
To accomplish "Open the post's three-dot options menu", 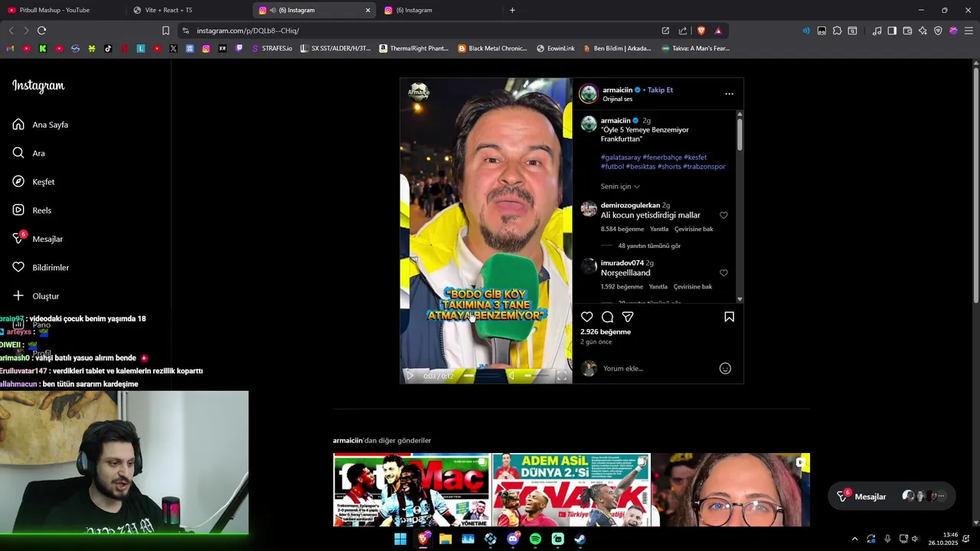I will point(729,94).
